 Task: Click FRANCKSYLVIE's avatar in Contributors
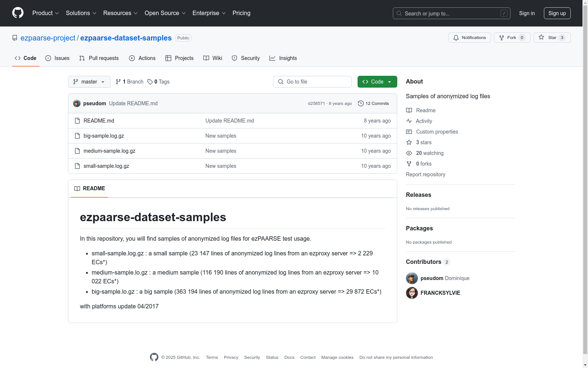click(x=412, y=293)
